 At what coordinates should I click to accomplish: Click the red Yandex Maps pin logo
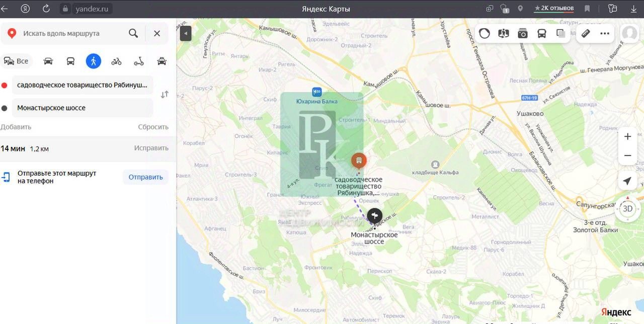click(12, 33)
